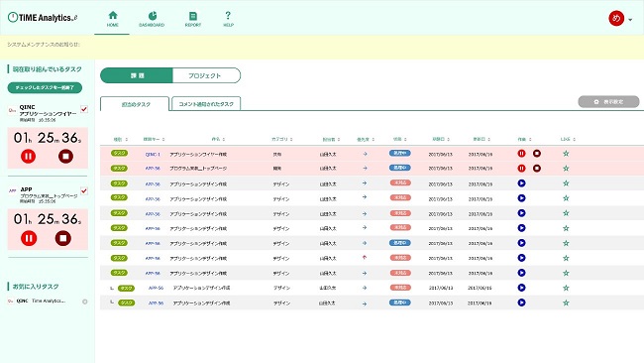Uncheck the APP task checkbox in sidebar
Image resolution: width=644 pixels, height=363 pixels.
84,190
